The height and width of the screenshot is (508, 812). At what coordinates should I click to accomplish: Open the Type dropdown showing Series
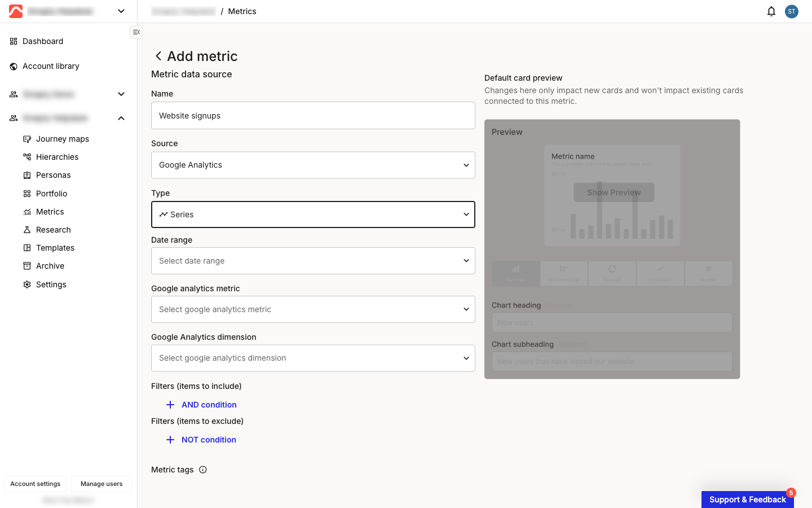[x=313, y=214]
